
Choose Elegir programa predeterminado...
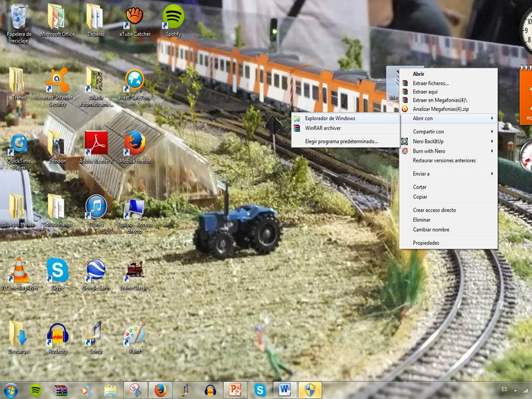pos(345,141)
